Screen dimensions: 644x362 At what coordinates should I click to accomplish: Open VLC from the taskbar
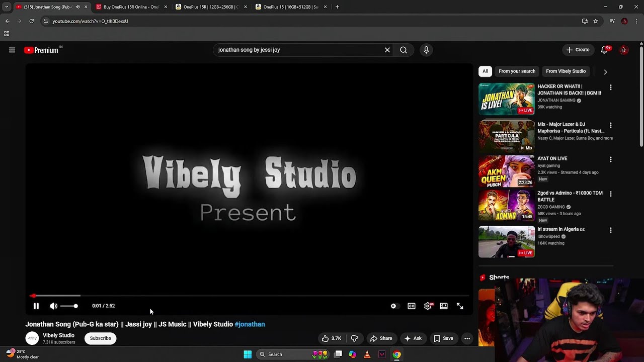tap(367, 354)
